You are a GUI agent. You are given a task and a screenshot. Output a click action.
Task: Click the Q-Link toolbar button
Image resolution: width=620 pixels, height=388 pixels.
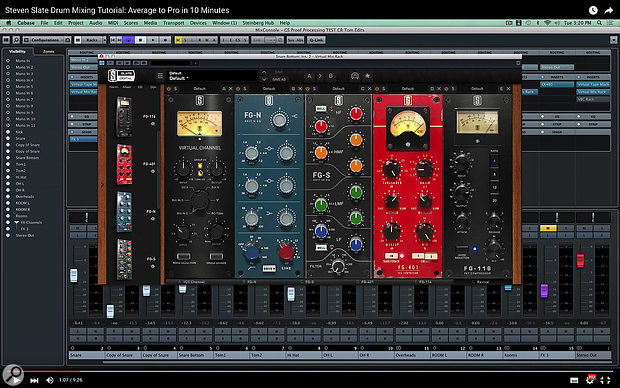[316, 40]
